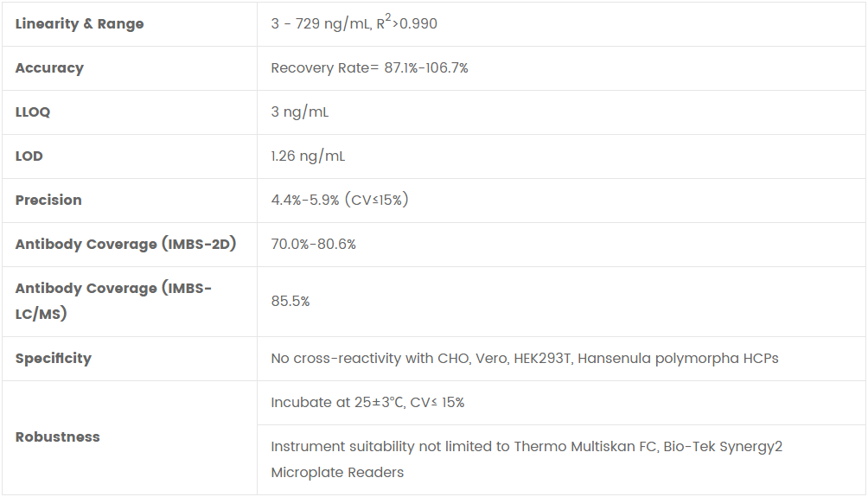Image resolution: width=868 pixels, height=497 pixels.
Task: Select the 85.5% coverage value
Action: click(x=290, y=302)
